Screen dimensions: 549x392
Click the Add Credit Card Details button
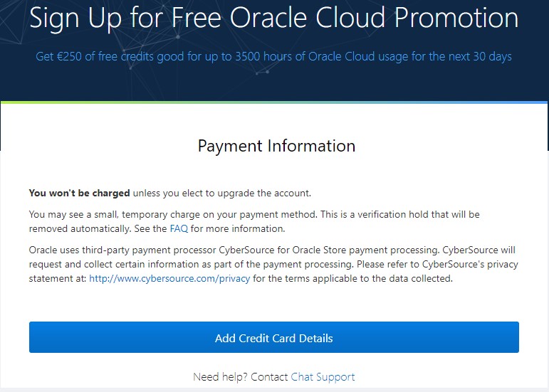[274, 338]
